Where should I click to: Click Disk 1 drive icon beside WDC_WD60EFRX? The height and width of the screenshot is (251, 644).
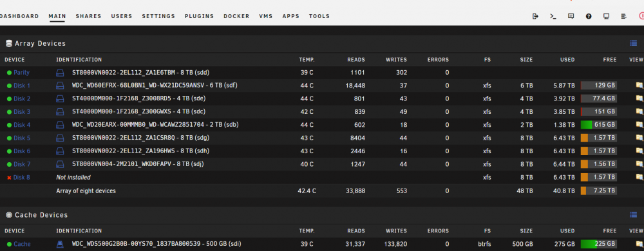pos(60,86)
